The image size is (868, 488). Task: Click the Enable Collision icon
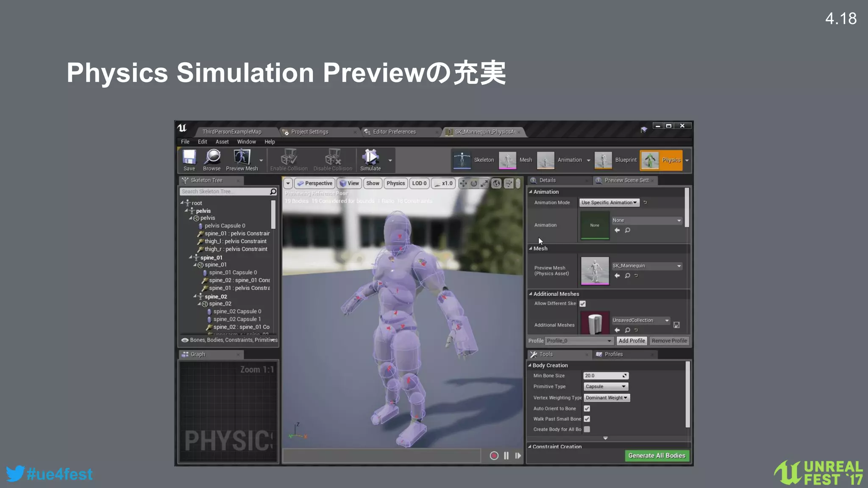tap(289, 157)
